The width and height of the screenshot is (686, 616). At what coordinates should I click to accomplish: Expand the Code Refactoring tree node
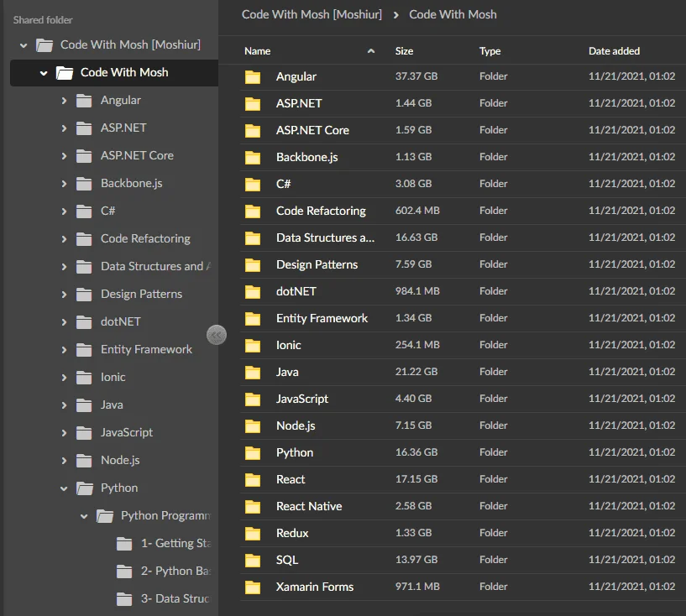pyautogui.click(x=64, y=239)
